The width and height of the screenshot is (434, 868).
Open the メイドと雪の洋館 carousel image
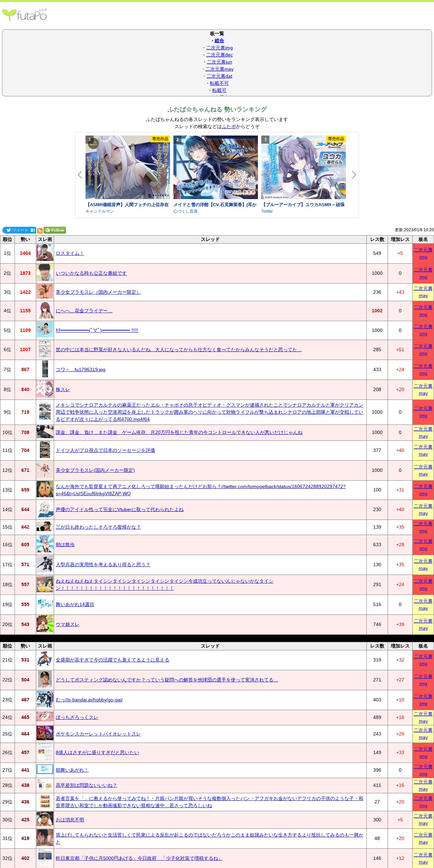tap(216, 167)
